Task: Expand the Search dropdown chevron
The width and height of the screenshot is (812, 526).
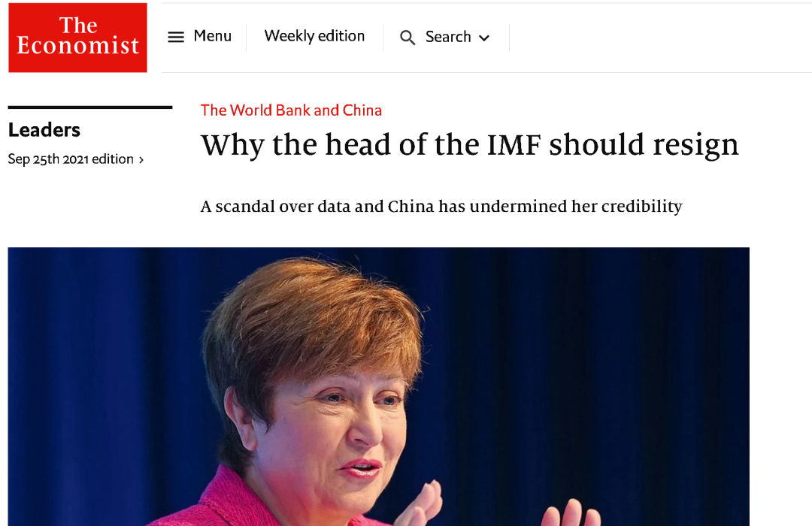Action: coord(484,38)
